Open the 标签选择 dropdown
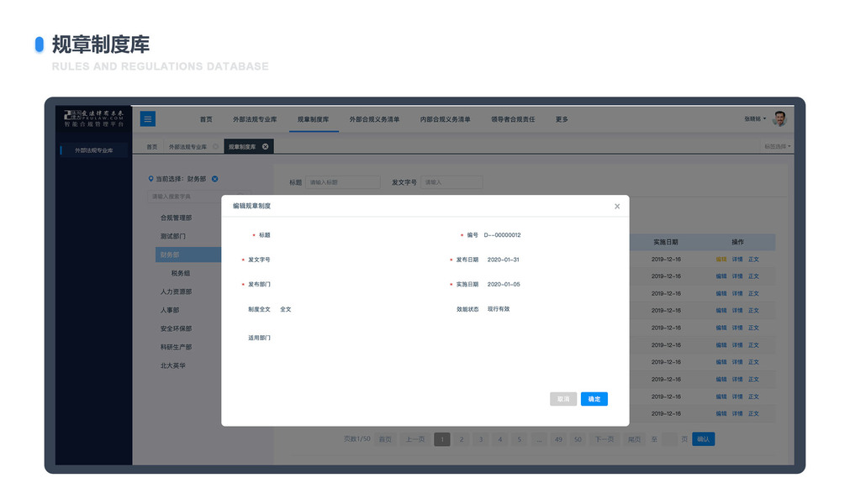 point(778,147)
